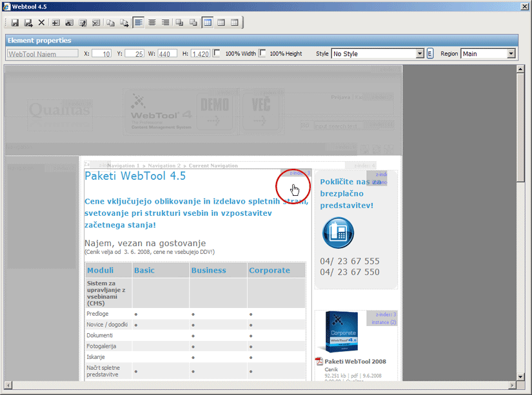Select the Align Left toolbar button

[x=139, y=23]
